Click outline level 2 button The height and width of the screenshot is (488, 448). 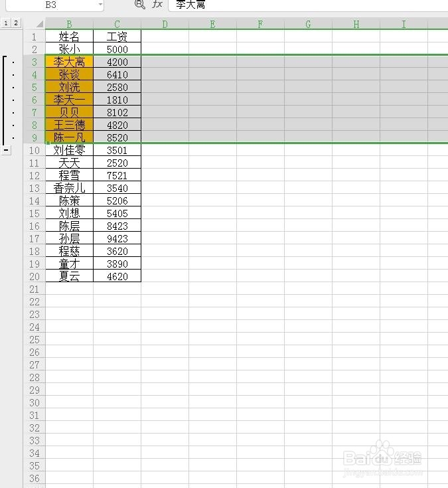[16, 23]
